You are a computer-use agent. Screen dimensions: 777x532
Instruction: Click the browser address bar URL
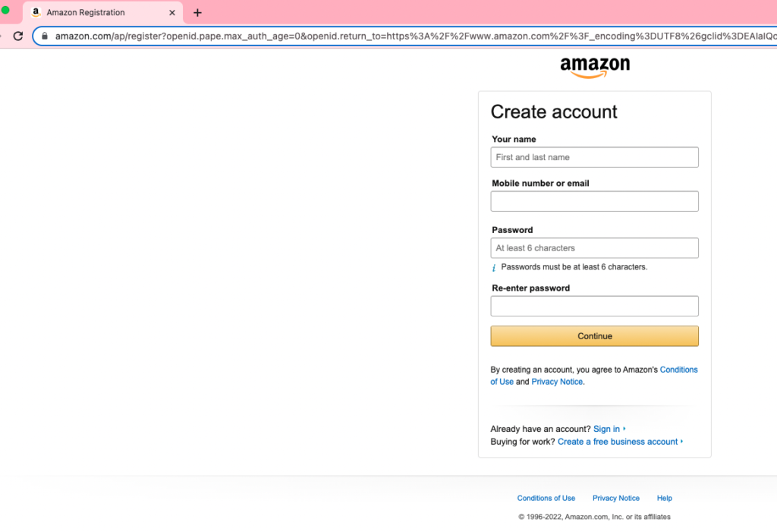coord(415,36)
